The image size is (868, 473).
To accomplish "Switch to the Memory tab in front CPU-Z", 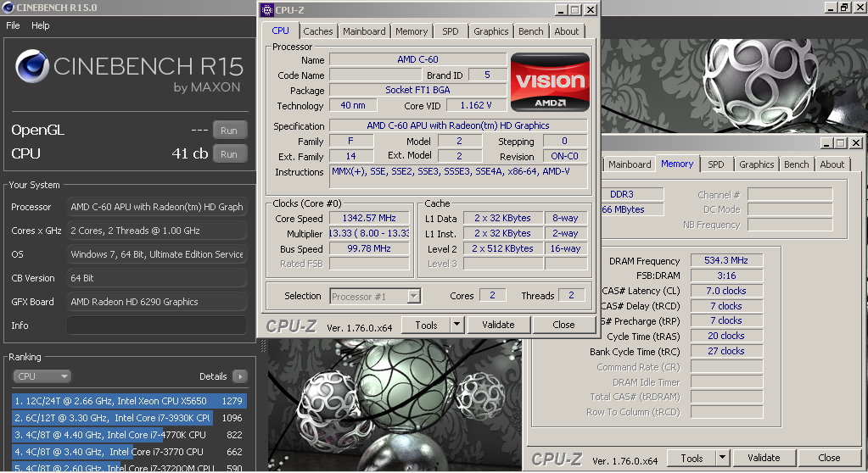I will tap(412, 31).
